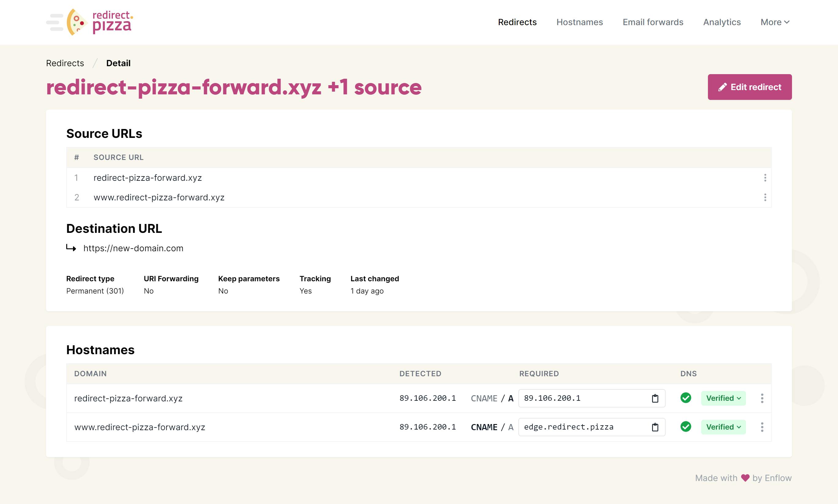This screenshot has height=504, width=838.
Task: Copy edge.redirect.pizza to clipboard
Action: (x=655, y=427)
